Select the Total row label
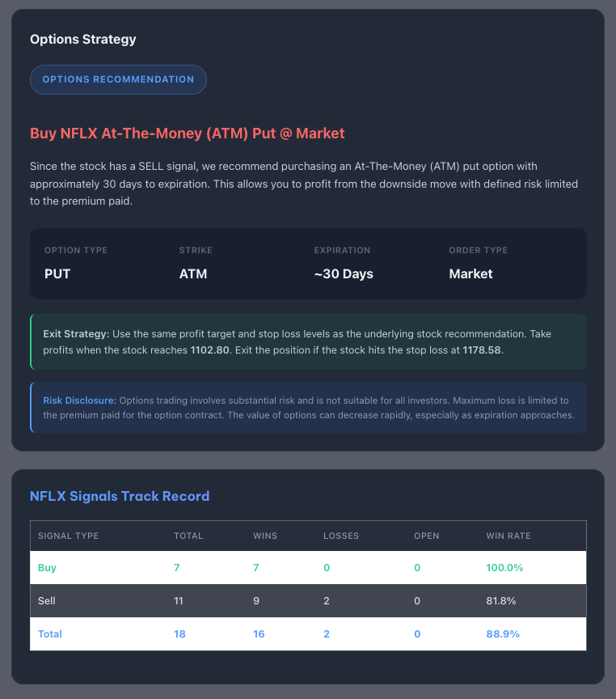 50,634
